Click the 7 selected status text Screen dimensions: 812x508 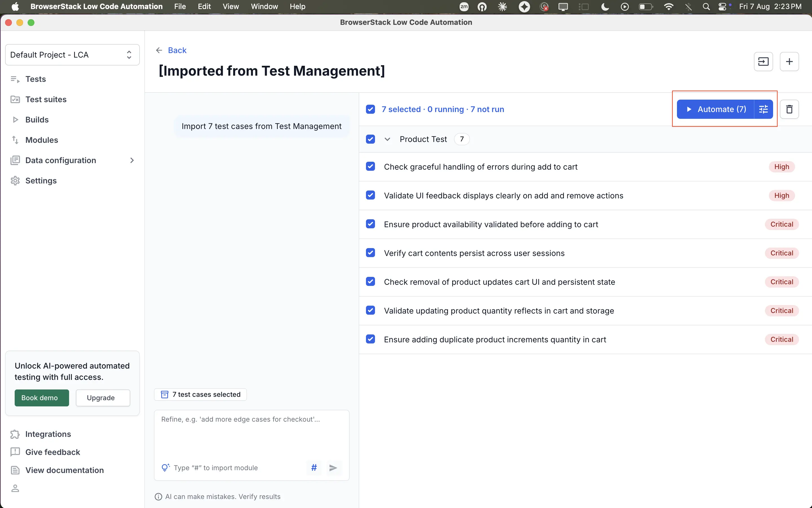pyautogui.click(x=443, y=109)
